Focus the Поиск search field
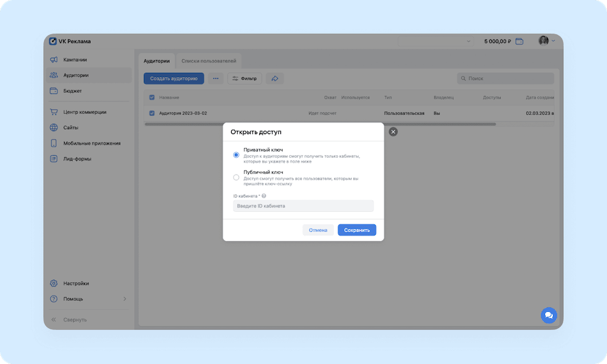The height and width of the screenshot is (364, 607). (506, 78)
